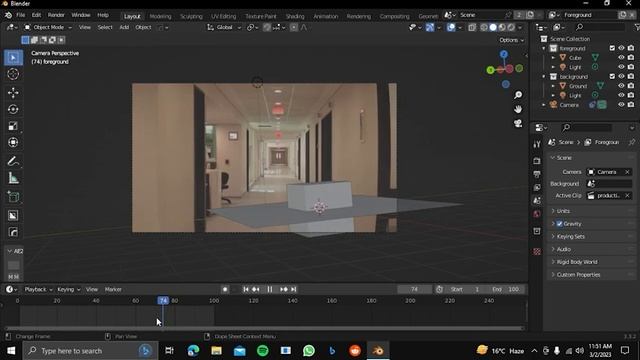This screenshot has width=640, height=360.
Task: Hide the foreground collection in viewport
Action: pos(621,48)
